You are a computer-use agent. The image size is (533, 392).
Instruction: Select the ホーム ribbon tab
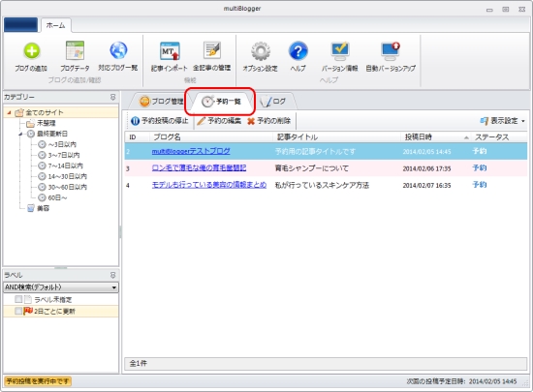click(x=56, y=25)
